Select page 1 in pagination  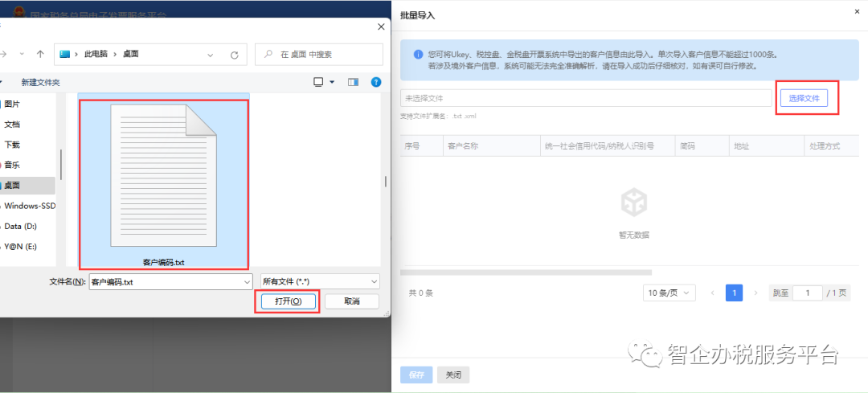pos(734,293)
